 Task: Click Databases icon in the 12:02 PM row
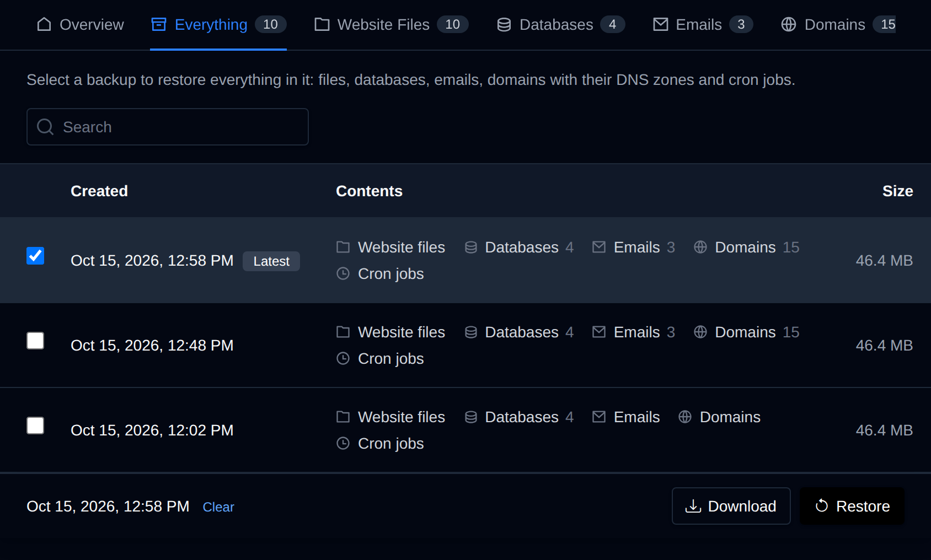(471, 417)
